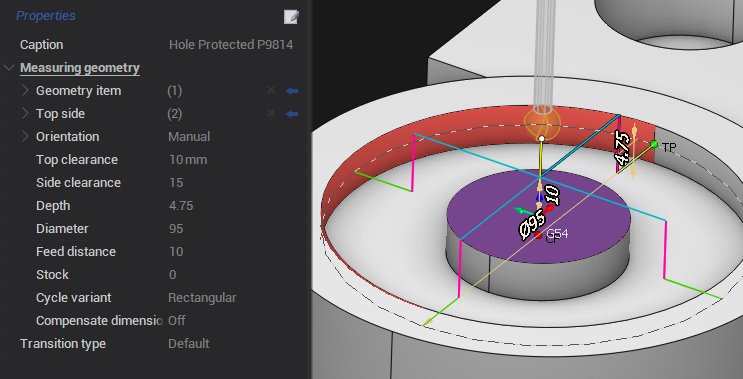Select the Diameter label
The width and height of the screenshot is (743, 379).
click(62, 228)
